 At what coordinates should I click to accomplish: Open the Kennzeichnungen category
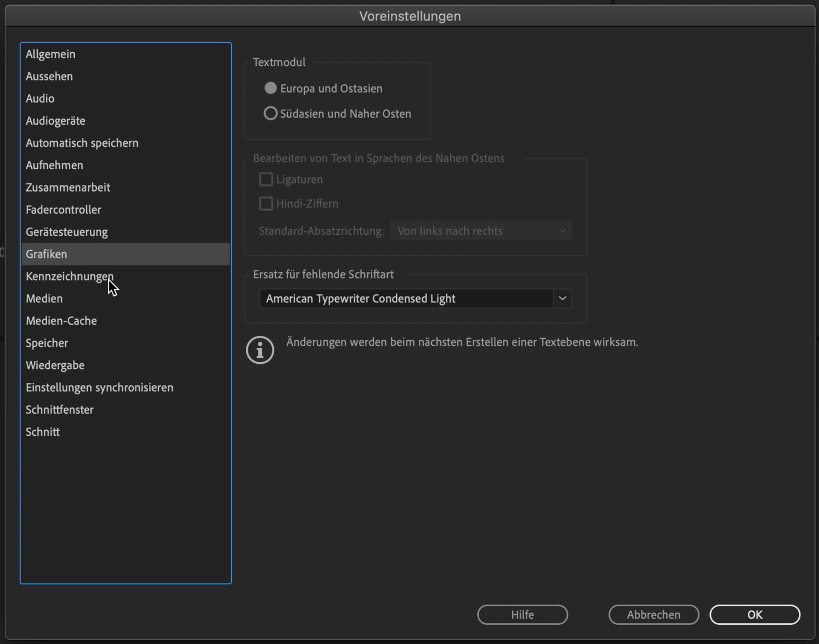tap(70, 276)
